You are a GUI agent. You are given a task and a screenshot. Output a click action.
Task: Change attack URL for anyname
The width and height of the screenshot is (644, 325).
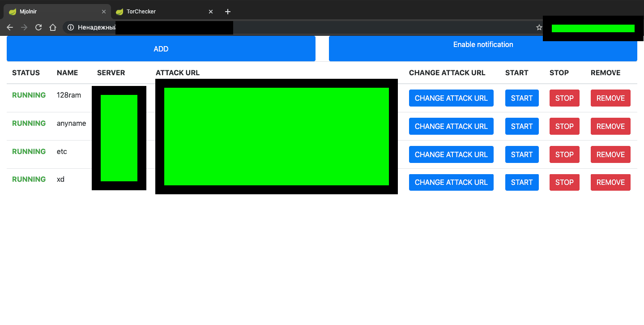point(451,126)
